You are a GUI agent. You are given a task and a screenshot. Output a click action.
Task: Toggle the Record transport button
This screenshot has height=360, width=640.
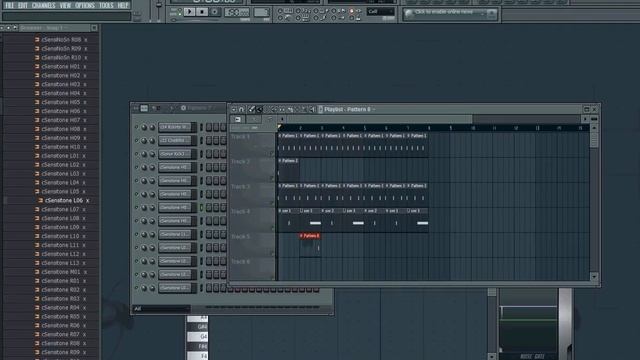coord(215,12)
